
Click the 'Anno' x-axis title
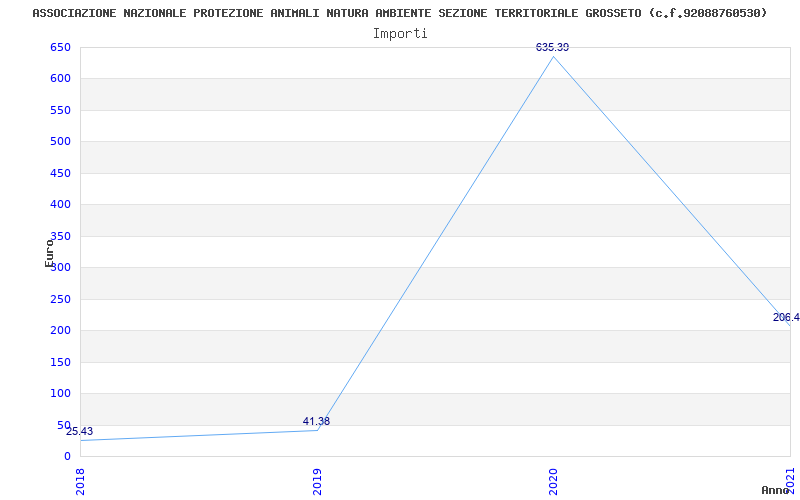tap(775, 490)
